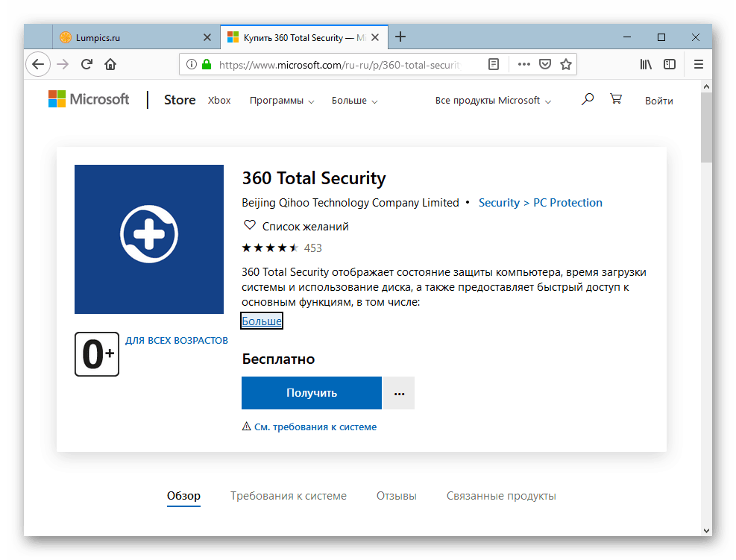The width and height of the screenshot is (736, 560).
Task: Click the blue Получить button
Action: tap(312, 393)
